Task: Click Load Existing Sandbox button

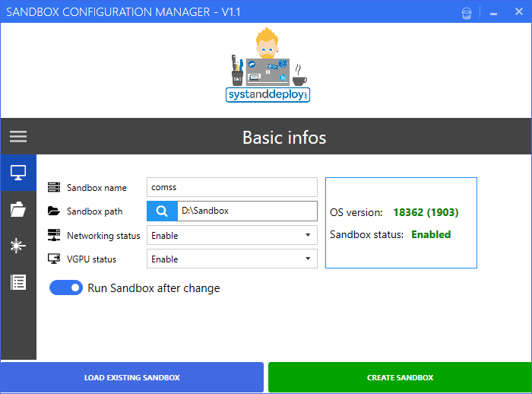Action: (x=132, y=377)
